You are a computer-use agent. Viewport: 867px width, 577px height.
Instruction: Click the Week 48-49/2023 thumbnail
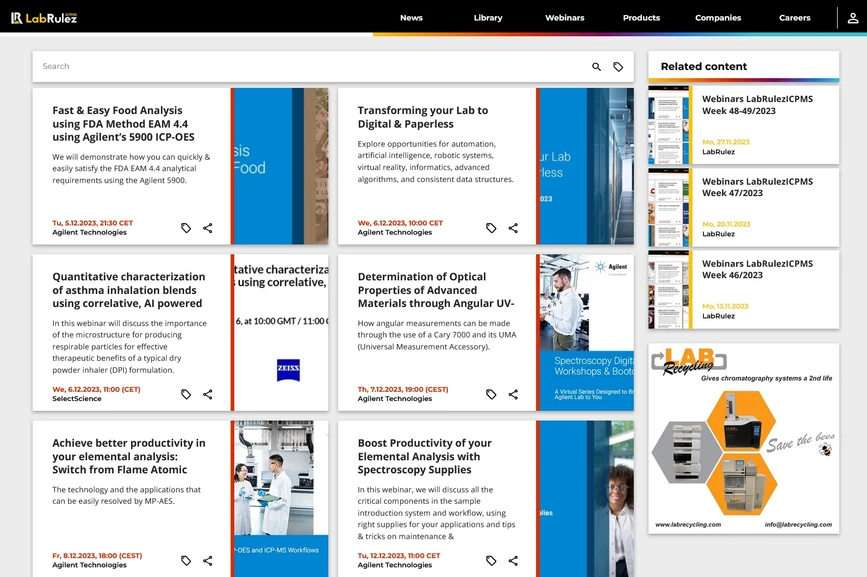[x=669, y=125]
